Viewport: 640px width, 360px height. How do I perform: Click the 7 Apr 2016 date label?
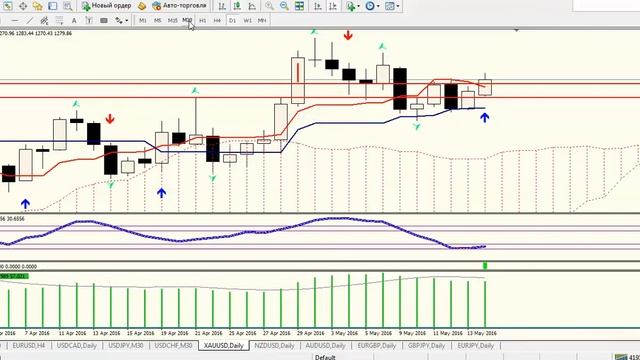37,333
